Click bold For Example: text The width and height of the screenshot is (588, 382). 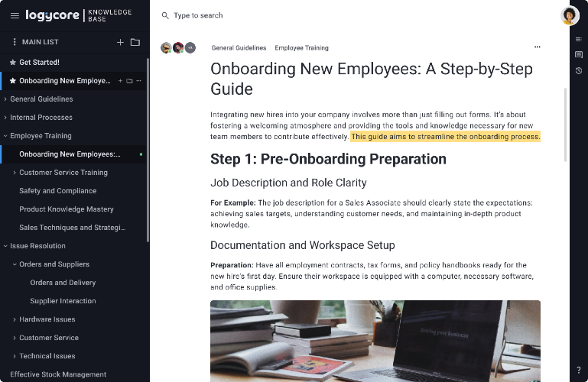coord(233,203)
